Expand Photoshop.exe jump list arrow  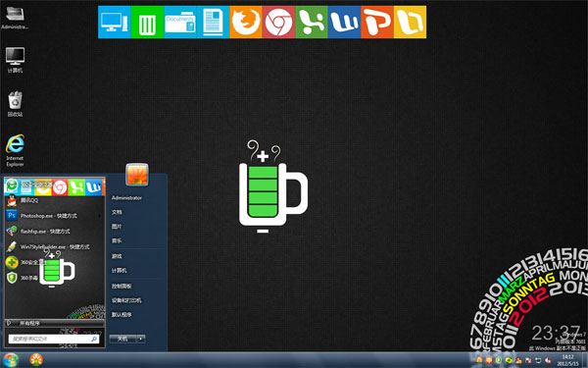(99, 216)
